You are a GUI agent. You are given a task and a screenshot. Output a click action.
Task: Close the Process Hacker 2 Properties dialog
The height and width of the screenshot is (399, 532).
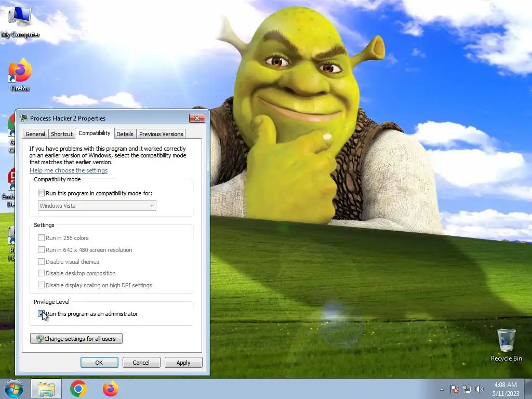coord(197,118)
